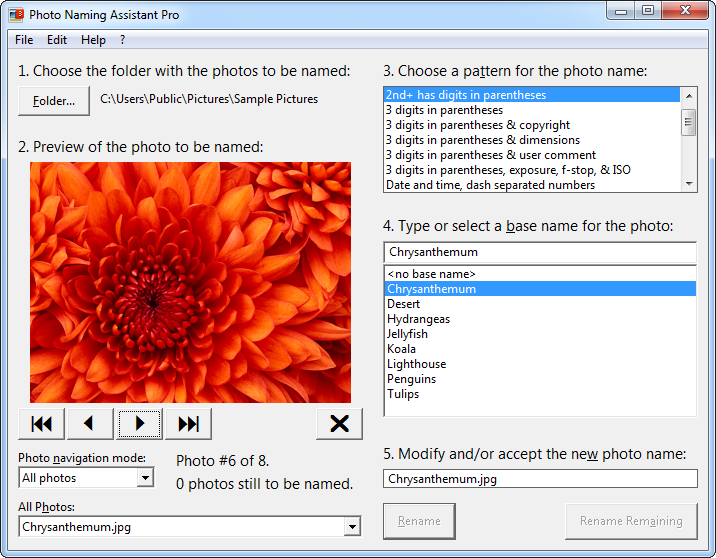The width and height of the screenshot is (716, 558).
Task: Open the Edit menu
Action: pos(57,40)
